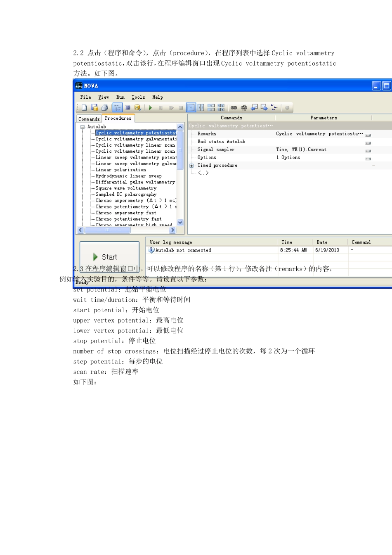
Task: Open the Help menu
Action: point(158,97)
